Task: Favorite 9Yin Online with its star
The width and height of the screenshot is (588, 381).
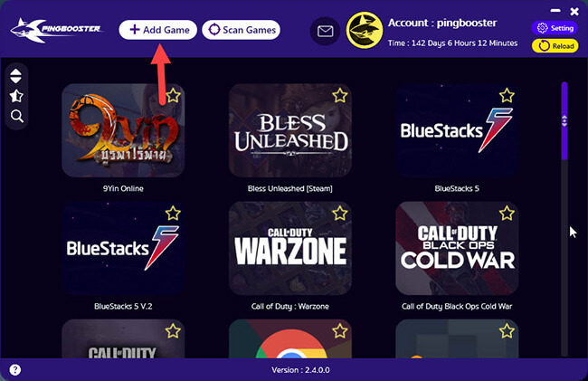Action: (173, 96)
